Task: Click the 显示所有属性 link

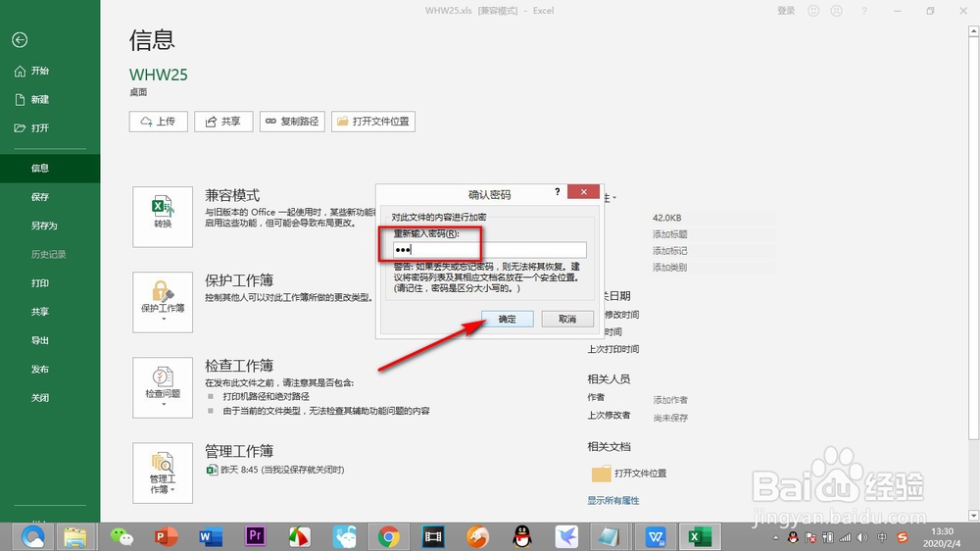Action: click(613, 500)
